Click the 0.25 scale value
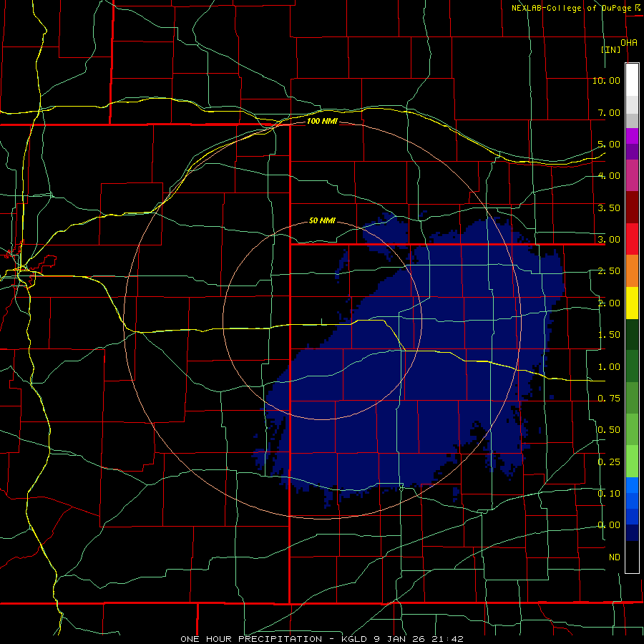 click(609, 462)
